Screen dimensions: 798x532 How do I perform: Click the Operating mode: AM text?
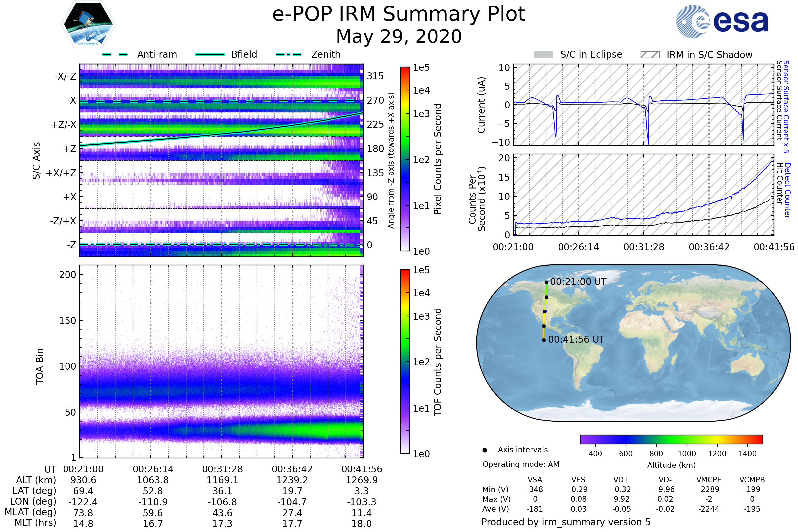521,464
